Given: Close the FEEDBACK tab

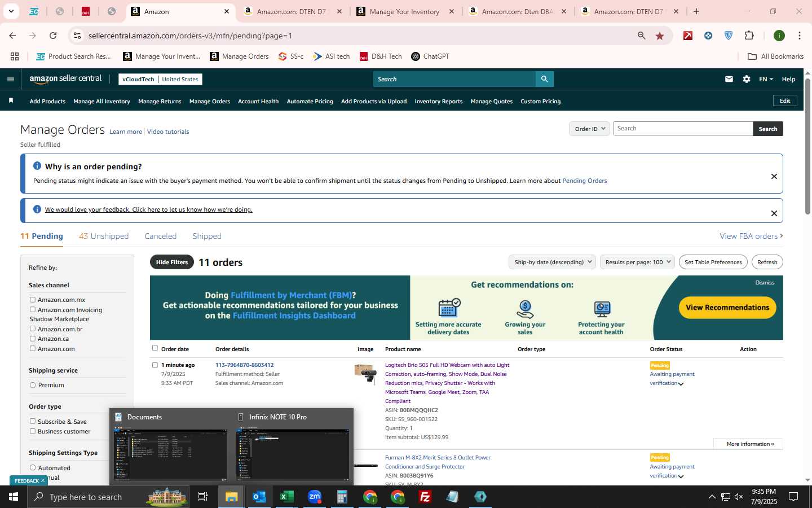Looking at the screenshot, I should click(x=43, y=480).
